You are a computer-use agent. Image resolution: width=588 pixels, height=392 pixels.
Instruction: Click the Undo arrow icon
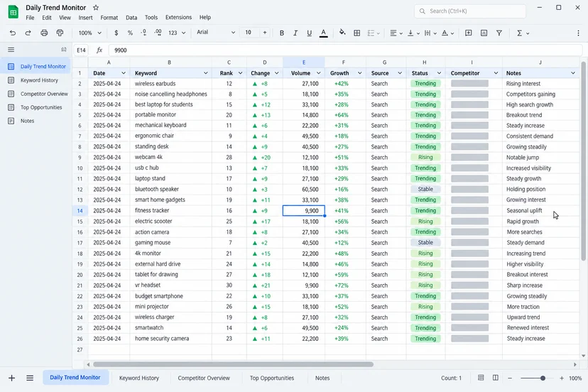[12, 33]
